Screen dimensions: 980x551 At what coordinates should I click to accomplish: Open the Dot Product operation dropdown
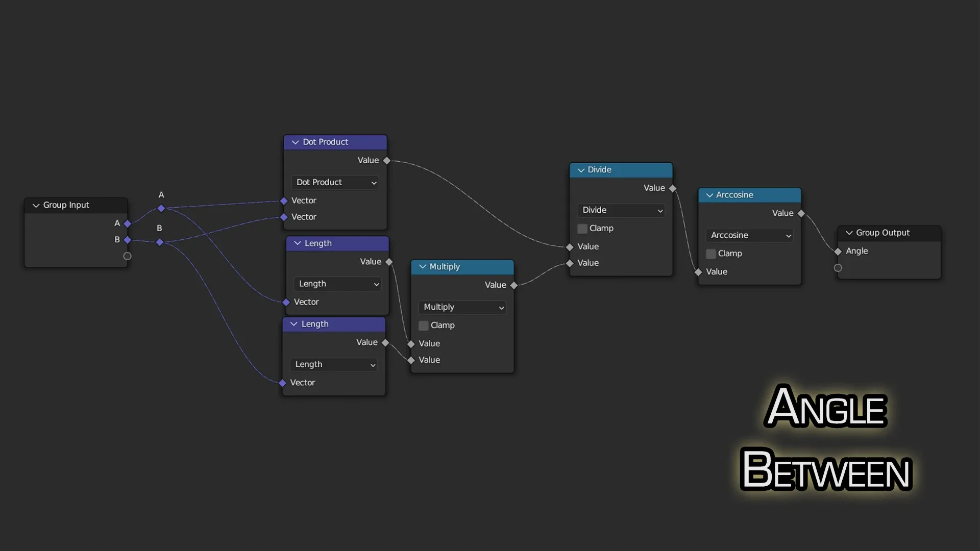tap(335, 183)
